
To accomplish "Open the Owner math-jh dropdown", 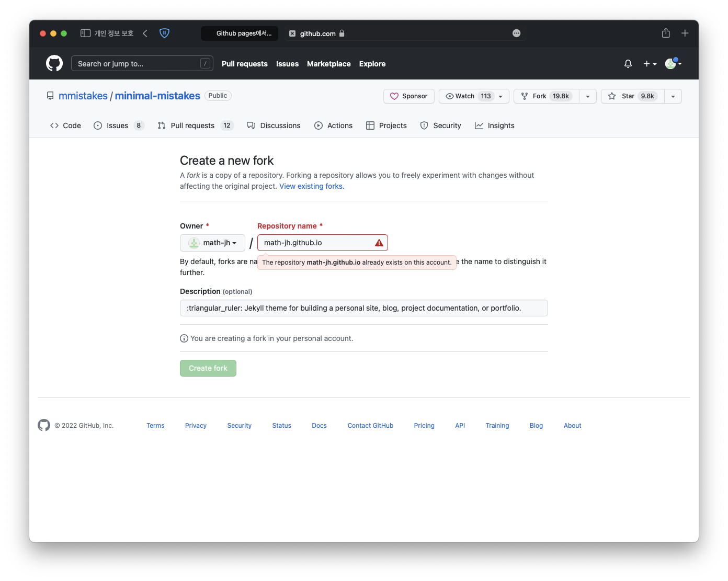I will (x=212, y=243).
